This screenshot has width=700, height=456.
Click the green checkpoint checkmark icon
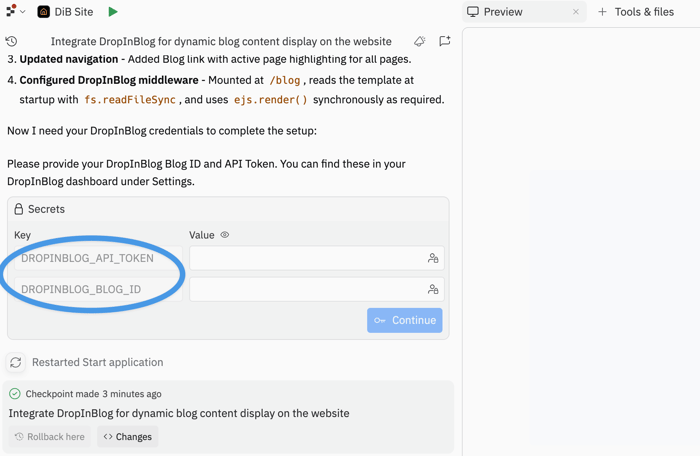pyautogui.click(x=15, y=393)
